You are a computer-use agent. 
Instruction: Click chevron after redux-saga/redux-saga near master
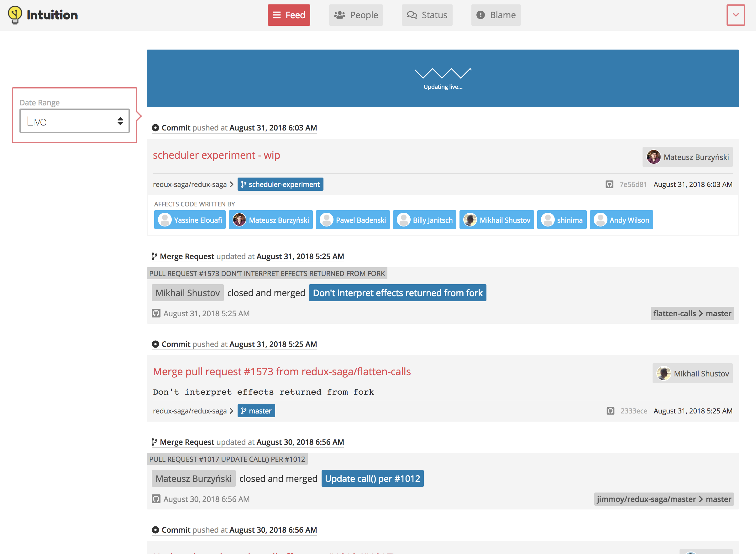231,411
